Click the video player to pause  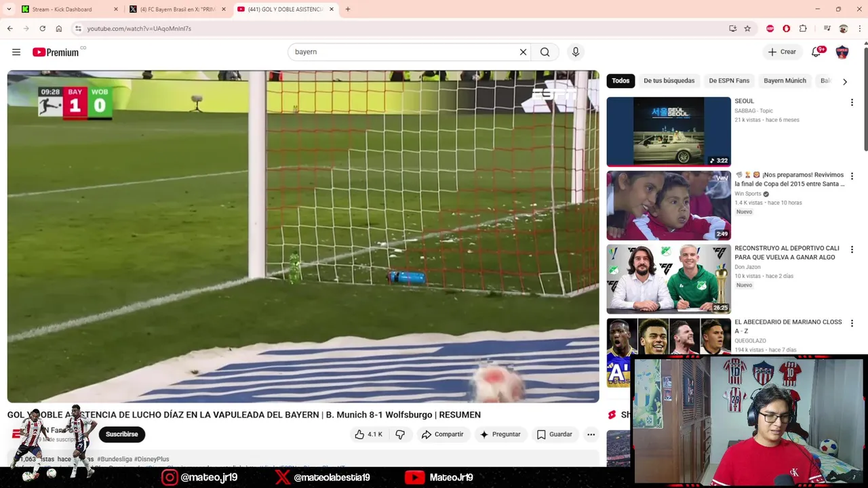303,237
